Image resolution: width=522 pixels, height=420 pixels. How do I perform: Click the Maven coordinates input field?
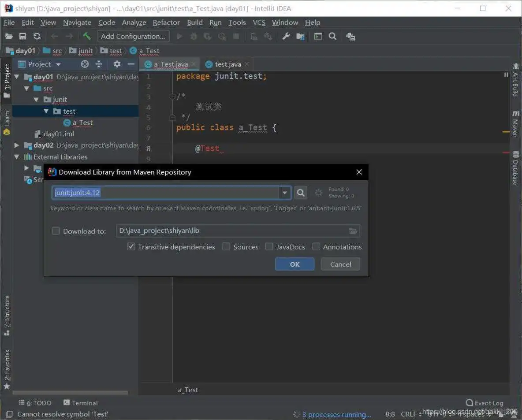coord(168,193)
